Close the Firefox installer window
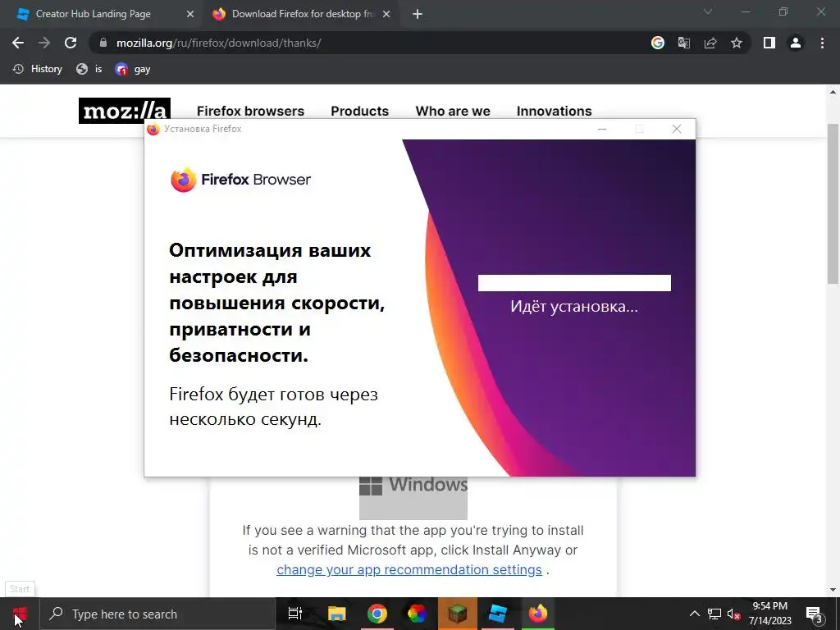 pos(677,129)
